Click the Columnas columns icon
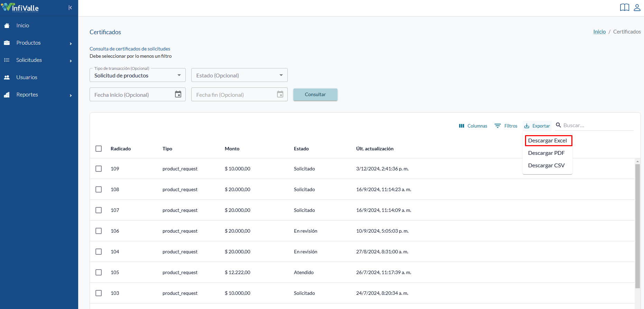Image resolution: width=644 pixels, height=309 pixels. (x=461, y=126)
